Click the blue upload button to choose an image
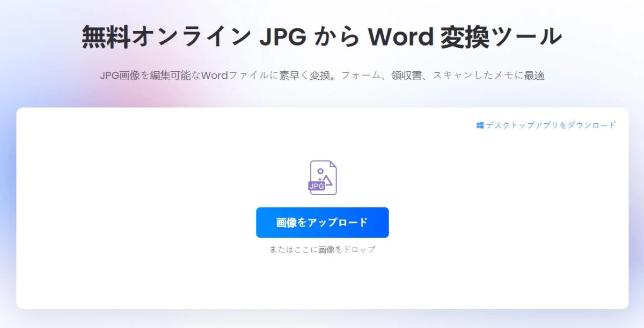Viewport: 644px width, 328px height. pyautogui.click(x=323, y=222)
